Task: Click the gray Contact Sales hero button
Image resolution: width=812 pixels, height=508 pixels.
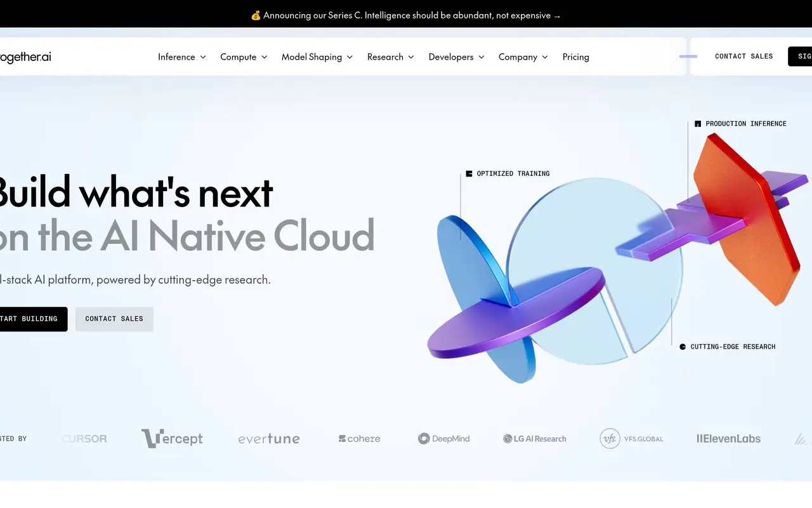Action: [114, 319]
